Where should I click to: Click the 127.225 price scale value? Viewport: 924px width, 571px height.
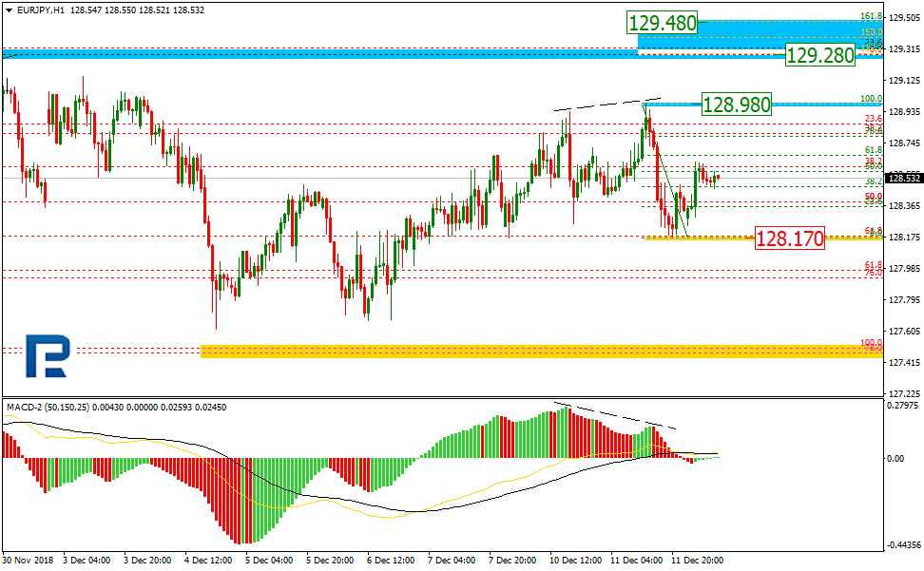point(904,393)
